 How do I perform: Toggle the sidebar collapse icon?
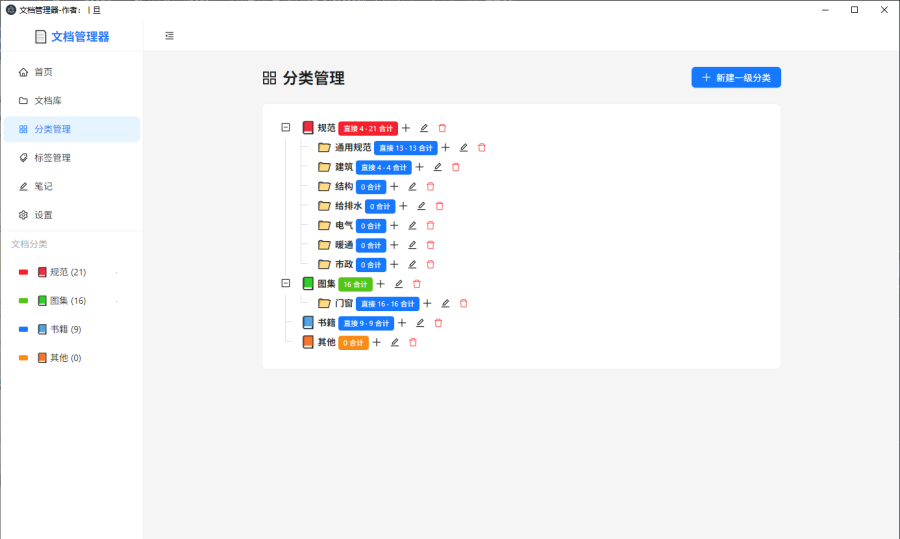coord(169,36)
